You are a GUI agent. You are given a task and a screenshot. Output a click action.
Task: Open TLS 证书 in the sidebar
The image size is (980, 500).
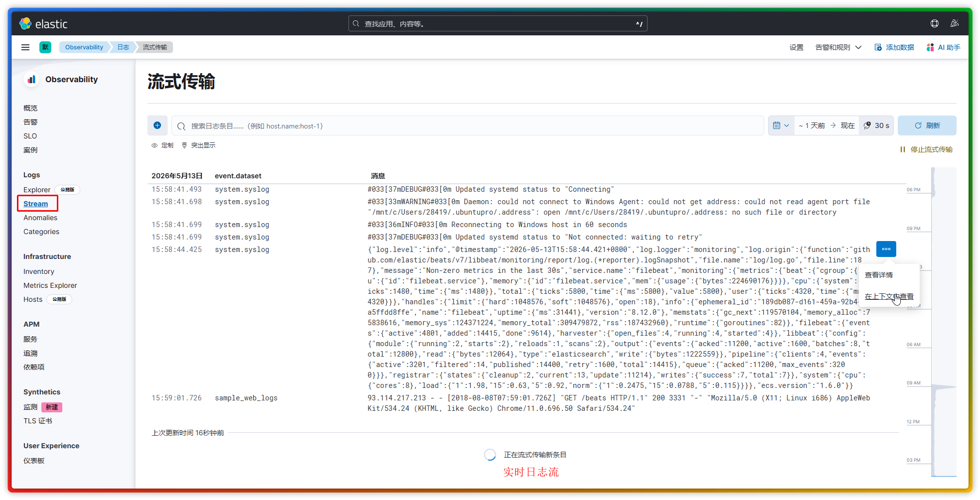point(38,421)
